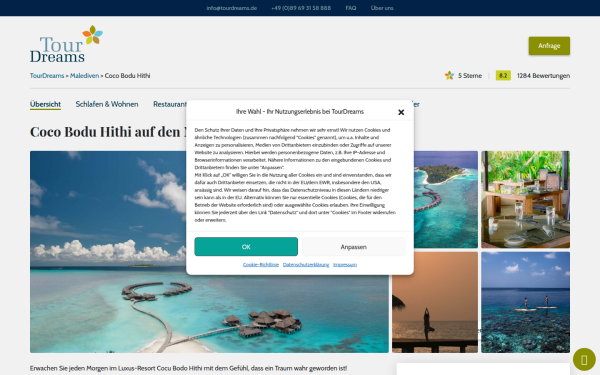Open the aerial island thumbnail photo
The height and width of the screenshot is (375, 600).
446,199
